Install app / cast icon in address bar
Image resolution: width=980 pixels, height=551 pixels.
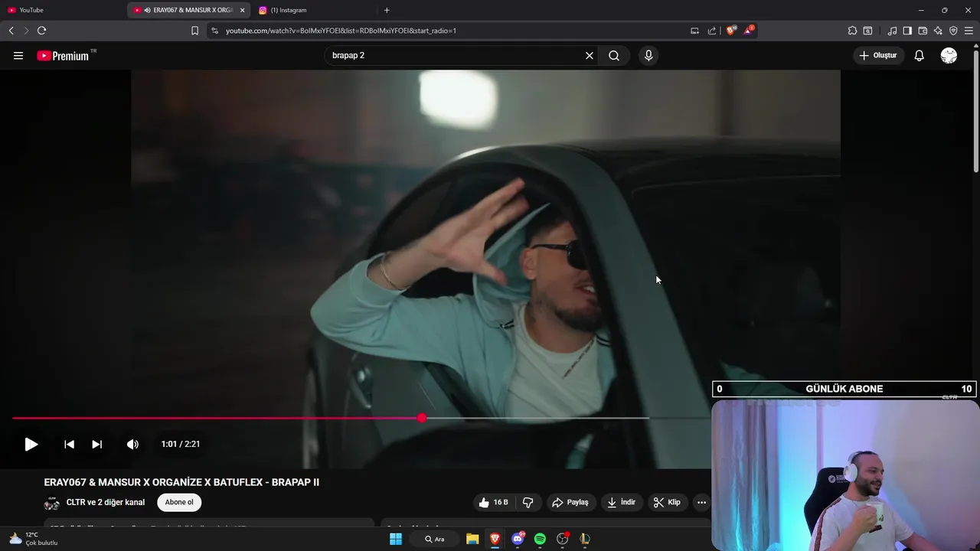pos(694,31)
